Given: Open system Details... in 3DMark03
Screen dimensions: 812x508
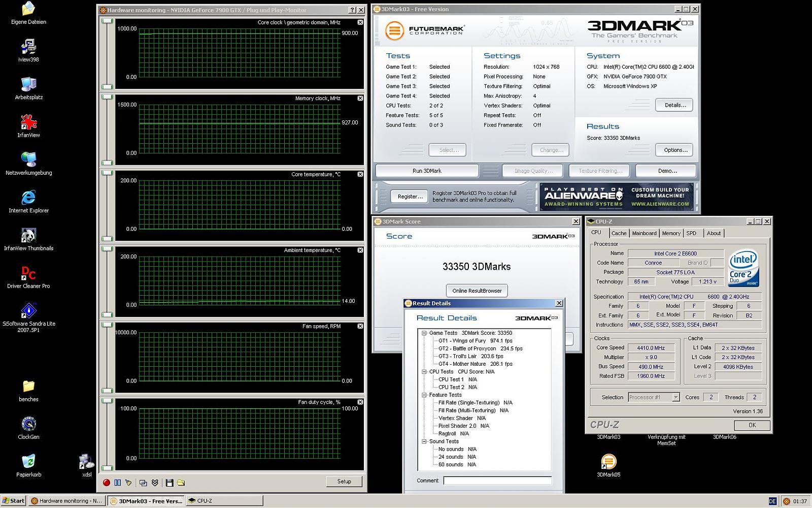Looking at the screenshot, I should point(675,105).
